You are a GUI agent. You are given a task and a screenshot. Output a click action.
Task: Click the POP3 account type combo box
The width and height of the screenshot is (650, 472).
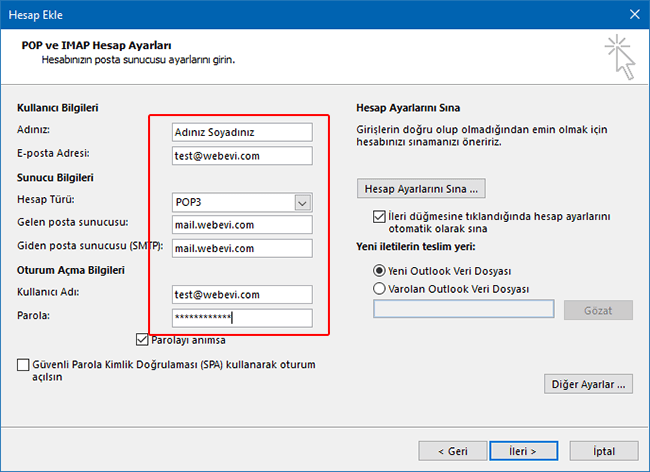(233, 202)
